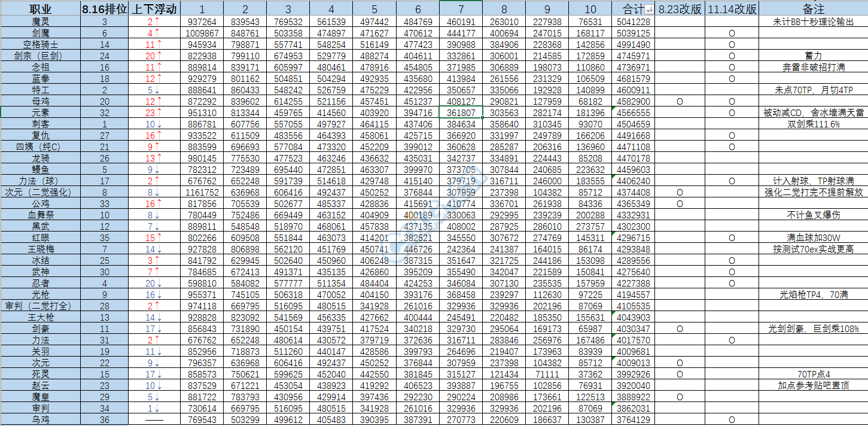Image resolution: width=868 pixels, height=426 pixels.
Task: Select the 魔灵 class name cell
Action: [40, 22]
